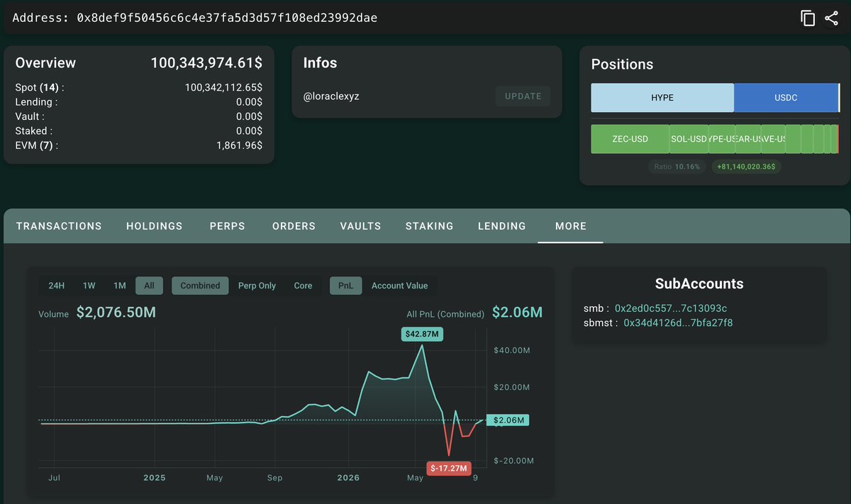
Task: Select the MORE tab
Action: point(571,226)
